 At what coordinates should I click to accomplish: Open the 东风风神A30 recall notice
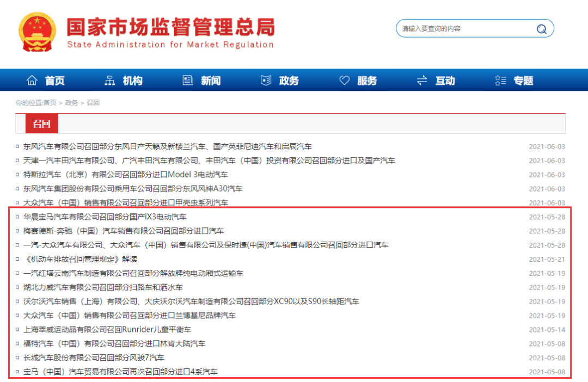[133, 189]
